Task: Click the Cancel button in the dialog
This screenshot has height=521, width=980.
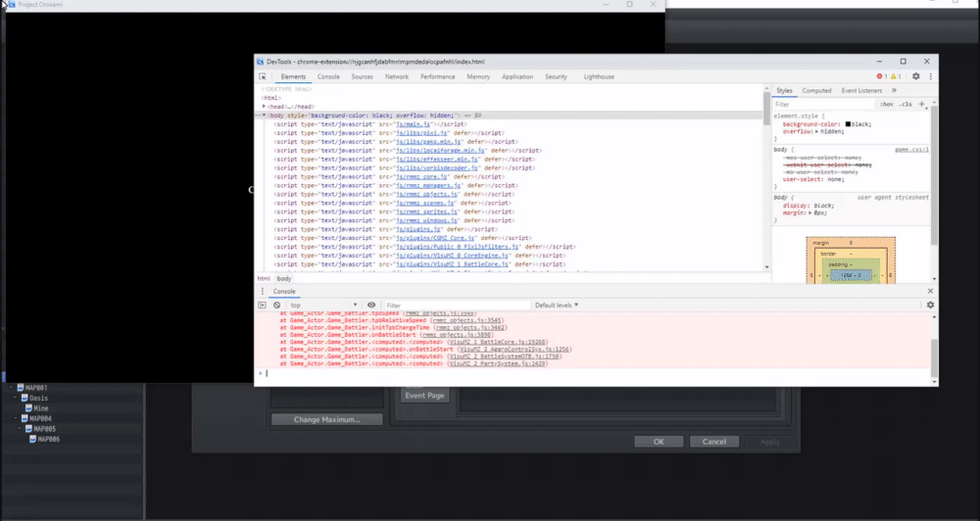Action: coord(713,442)
